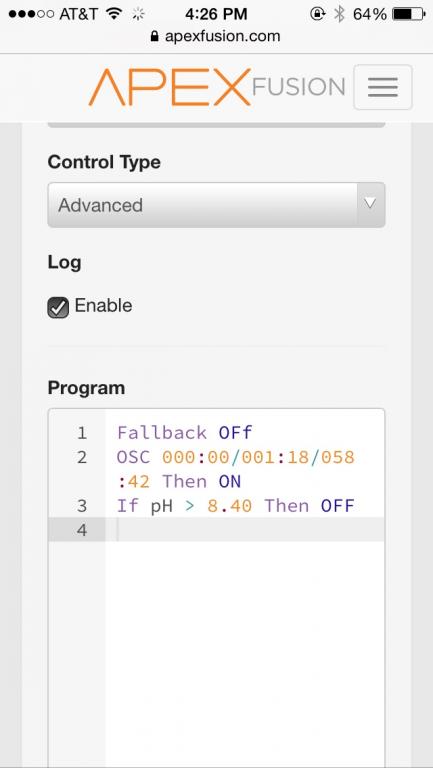The width and height of the screenshot is (433, 768).
Task: Click the pH > 8.40 program line
Action: click(x=236, y=506)
